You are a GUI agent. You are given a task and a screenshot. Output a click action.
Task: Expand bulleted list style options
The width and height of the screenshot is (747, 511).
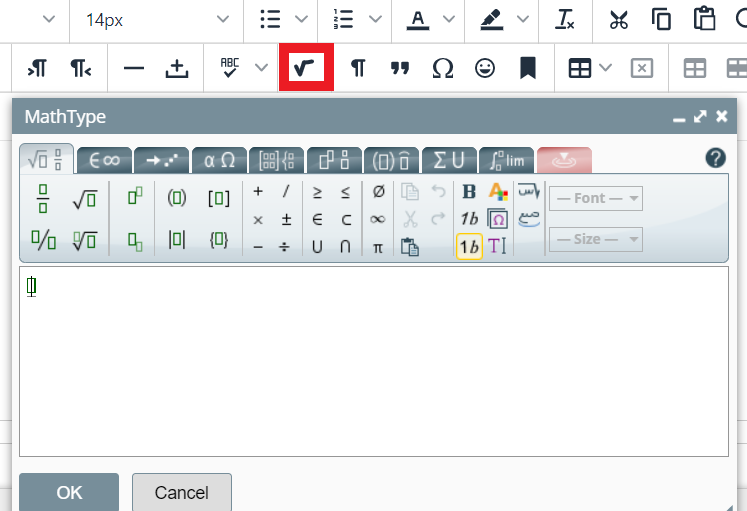click(301, 20)
